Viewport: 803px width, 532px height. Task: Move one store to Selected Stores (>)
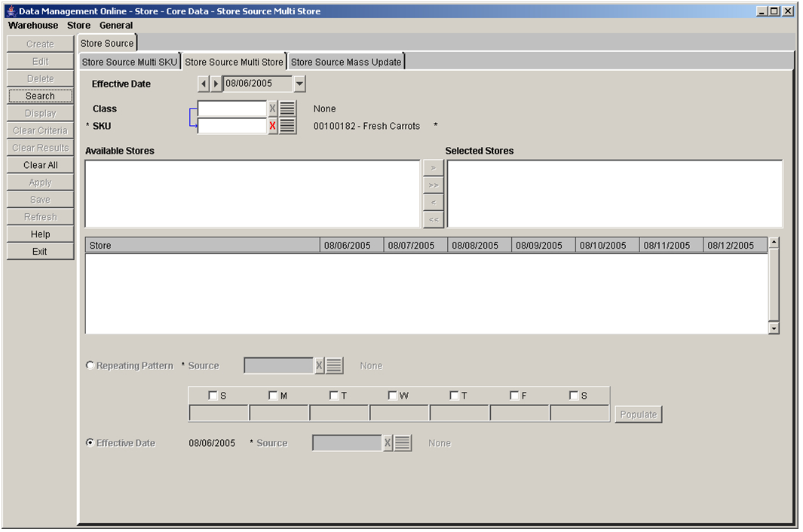tap(434, 168)
